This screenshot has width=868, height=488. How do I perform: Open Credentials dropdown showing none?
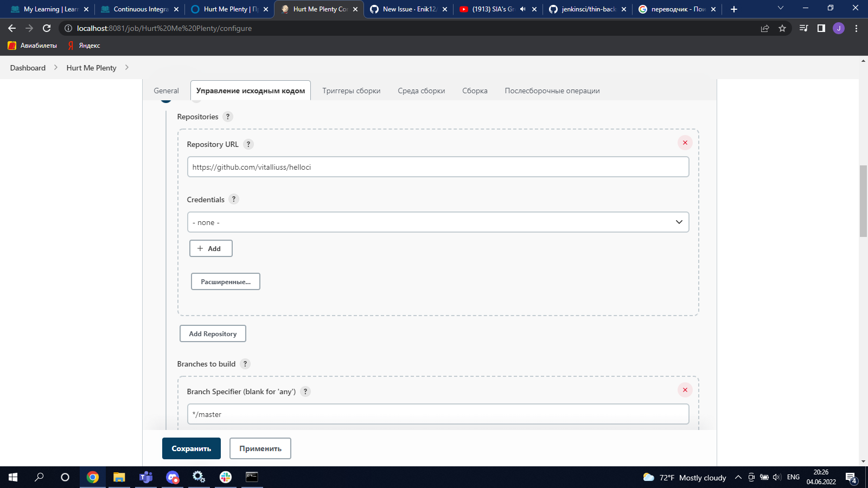(438, 222)
